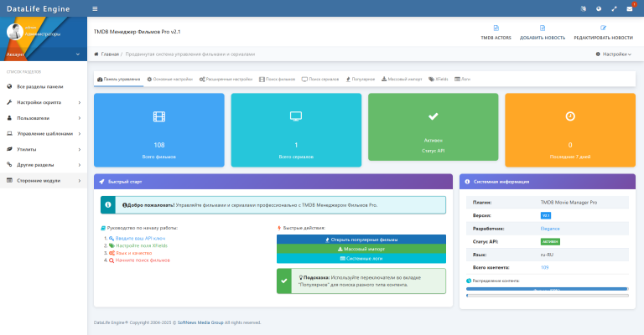644x335 pixels.
Task: Click the fullscreen expand arrows icon
Action: coord(615,8)
